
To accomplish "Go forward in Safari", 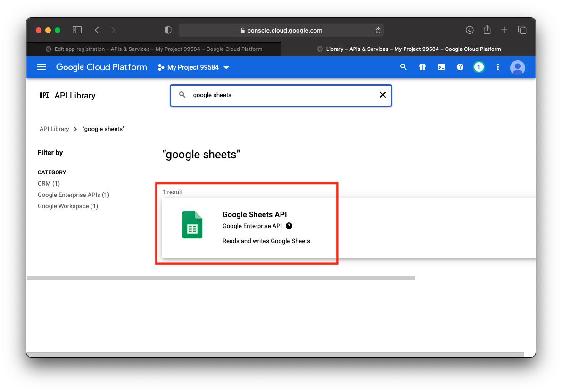I will pyautogui.click(x=113, y=30).
